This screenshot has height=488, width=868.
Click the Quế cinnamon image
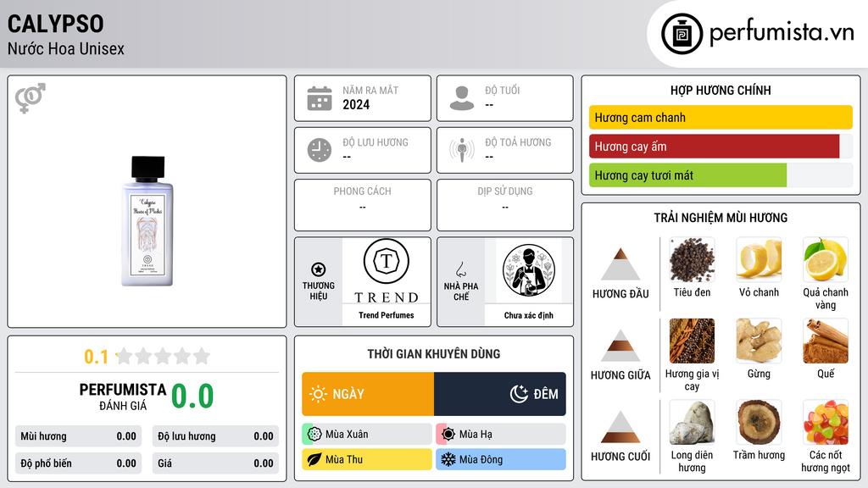(826, 341)
